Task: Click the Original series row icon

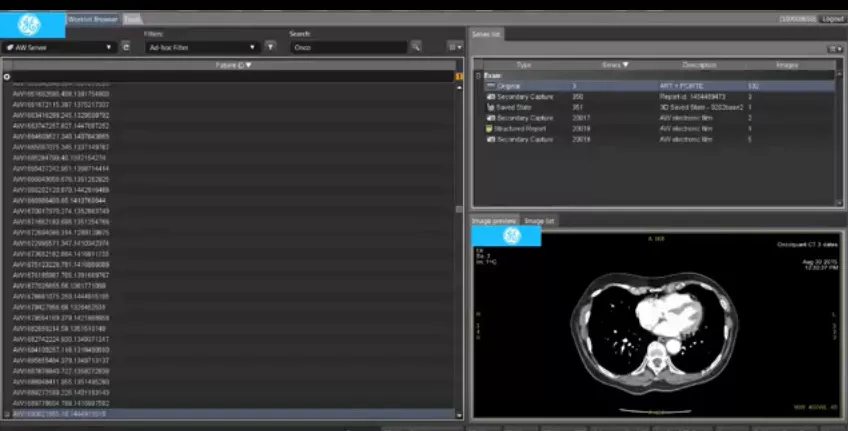Action: coord(491,86)
